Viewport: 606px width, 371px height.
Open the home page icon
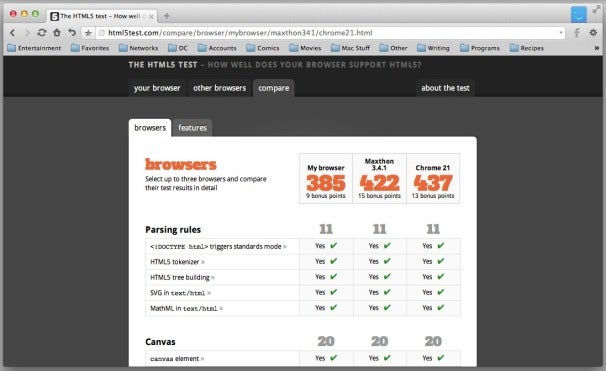pyautogui.click(x=57, y=33)
